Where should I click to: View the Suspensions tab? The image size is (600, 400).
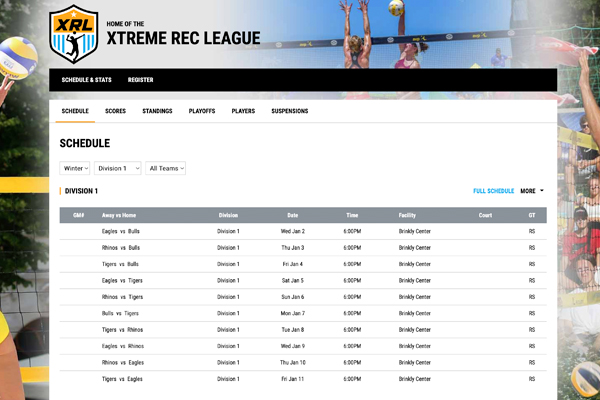click(289, 111)
